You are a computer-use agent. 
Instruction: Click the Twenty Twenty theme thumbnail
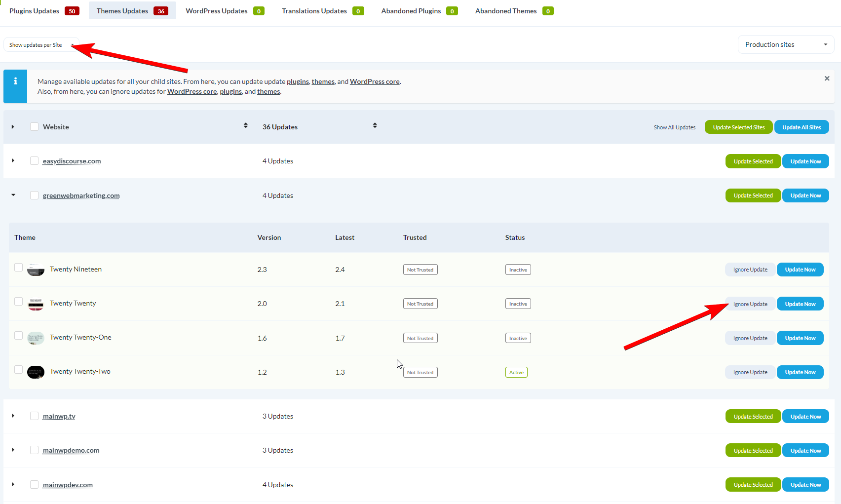click(35, 304)
